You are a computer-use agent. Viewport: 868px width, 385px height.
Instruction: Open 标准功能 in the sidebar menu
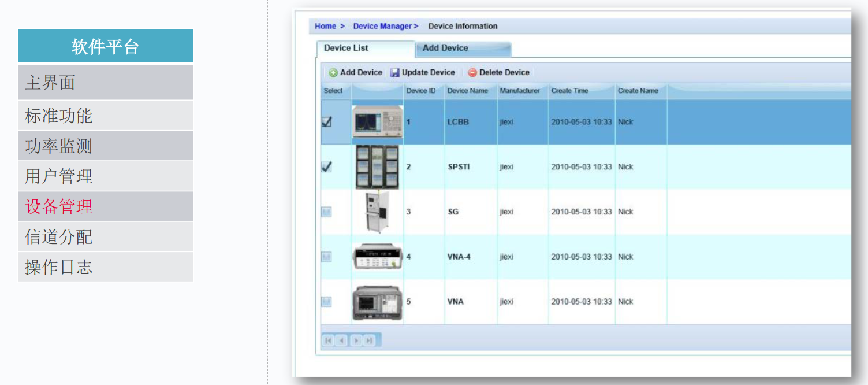(x=105, y=116)
